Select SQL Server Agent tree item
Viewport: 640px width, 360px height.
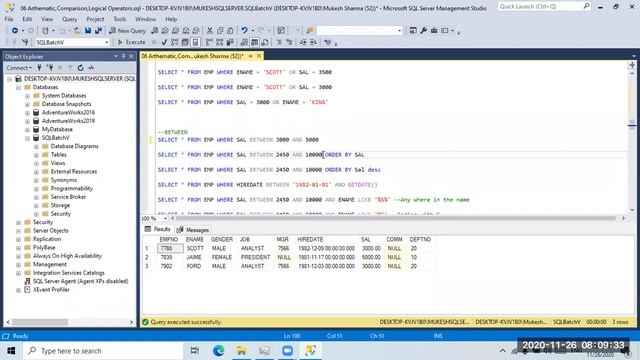[x=80, y=281]
